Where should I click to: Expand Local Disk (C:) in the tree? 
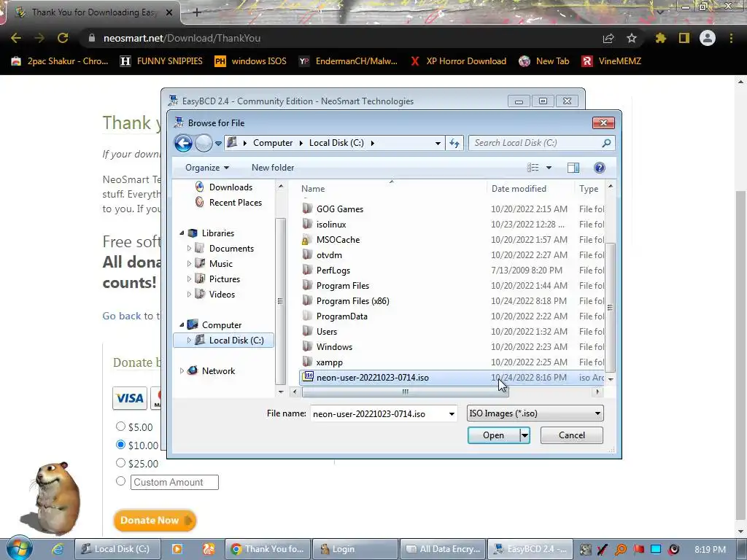189,340
